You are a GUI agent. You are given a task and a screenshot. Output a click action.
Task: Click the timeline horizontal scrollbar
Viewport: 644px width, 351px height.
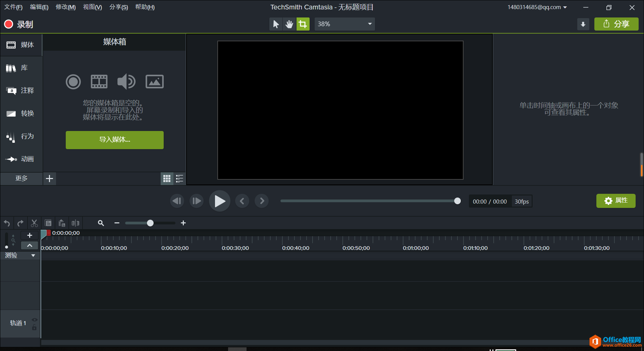pos(315,343)
